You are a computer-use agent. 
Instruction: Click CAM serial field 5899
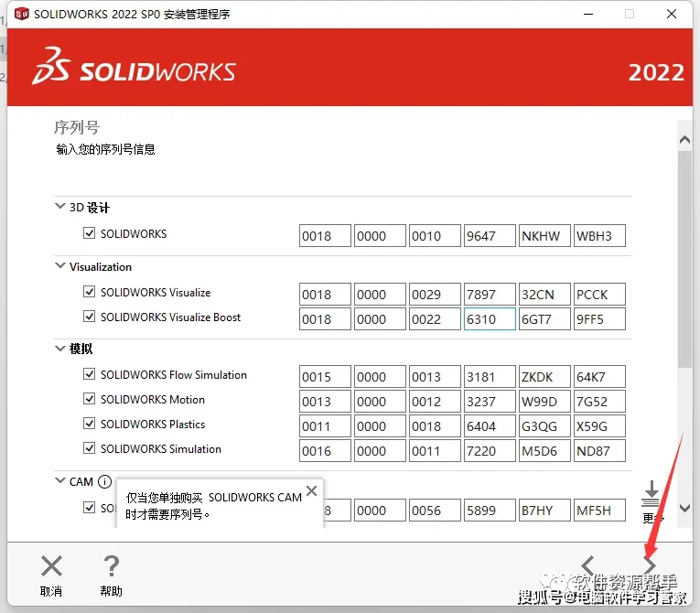tap(490, 510)
